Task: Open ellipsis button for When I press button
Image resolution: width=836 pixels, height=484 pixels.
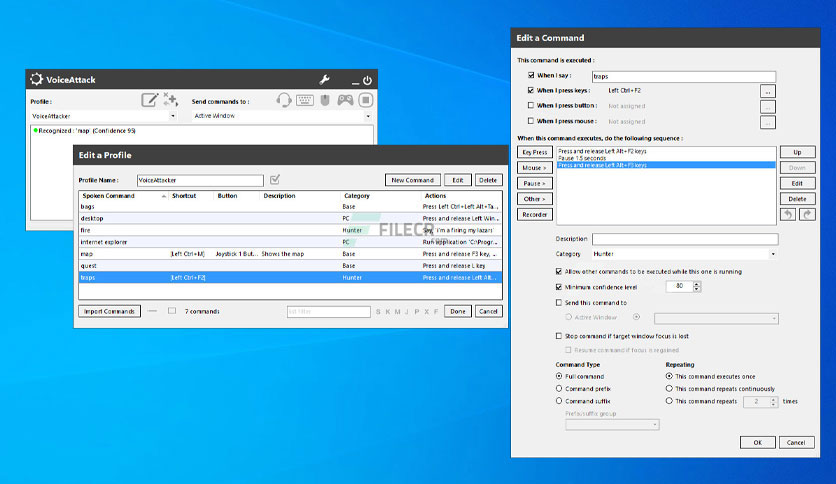Action: 768,107
